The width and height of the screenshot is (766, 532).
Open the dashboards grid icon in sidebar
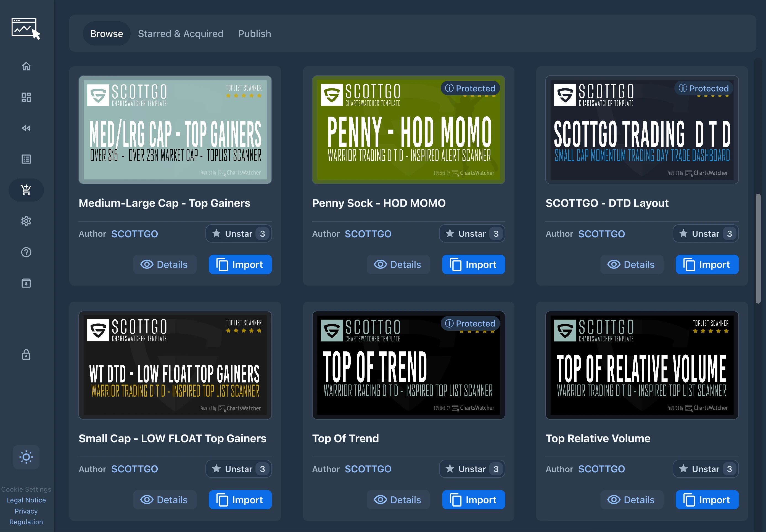26,97
